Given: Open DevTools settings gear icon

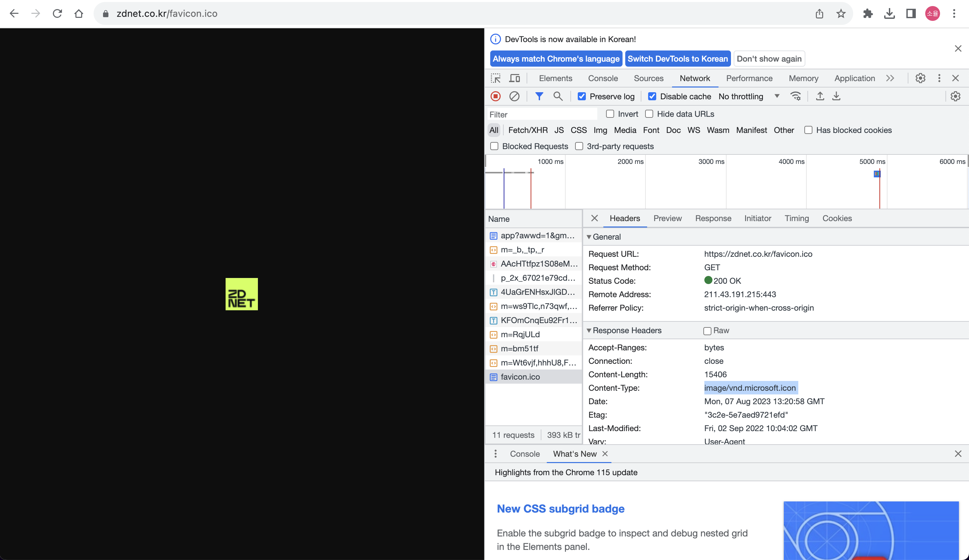Looking at the screenshot, I should point(920,78).
